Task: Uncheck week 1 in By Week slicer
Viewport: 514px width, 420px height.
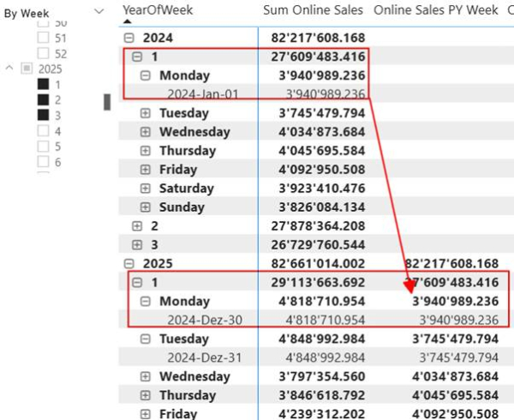Action: point(41,85)
